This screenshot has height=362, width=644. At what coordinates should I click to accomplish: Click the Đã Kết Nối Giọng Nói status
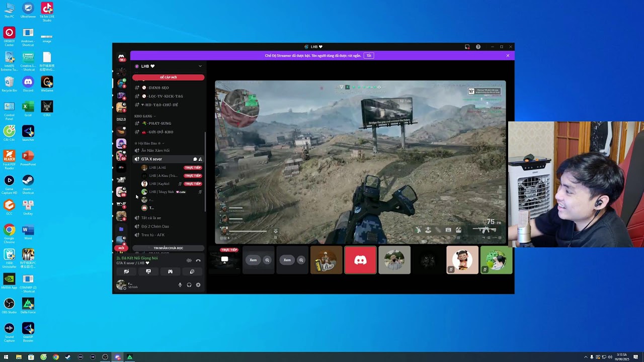[x=137, y=258]
